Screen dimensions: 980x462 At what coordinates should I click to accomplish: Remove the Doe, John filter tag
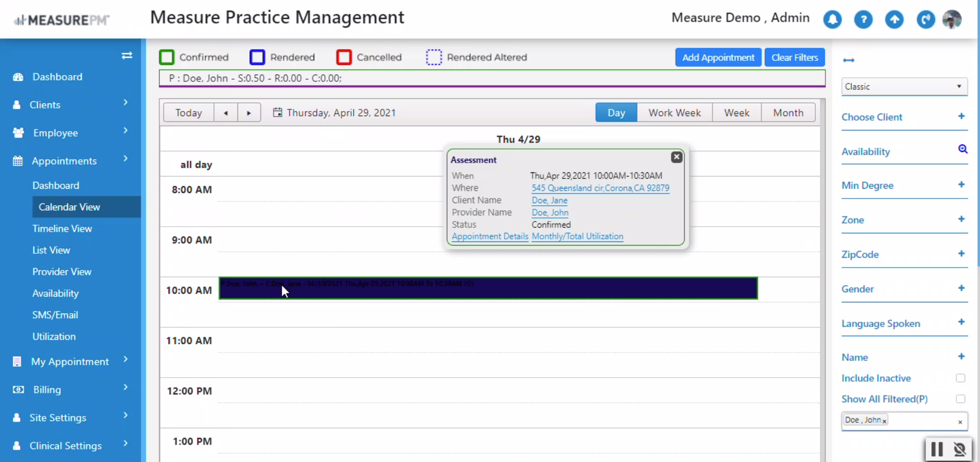(x=884, y=422)
